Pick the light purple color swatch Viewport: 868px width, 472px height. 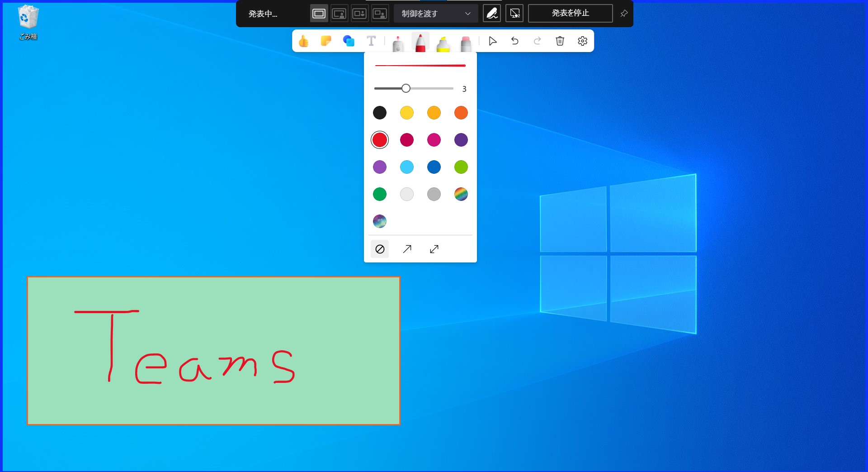click(x=380, y=167)
